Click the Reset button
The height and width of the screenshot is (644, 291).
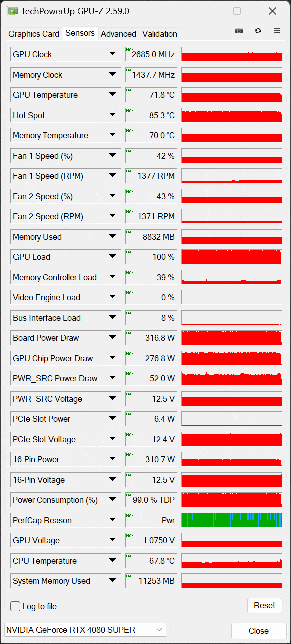click(x=265, y=605)
